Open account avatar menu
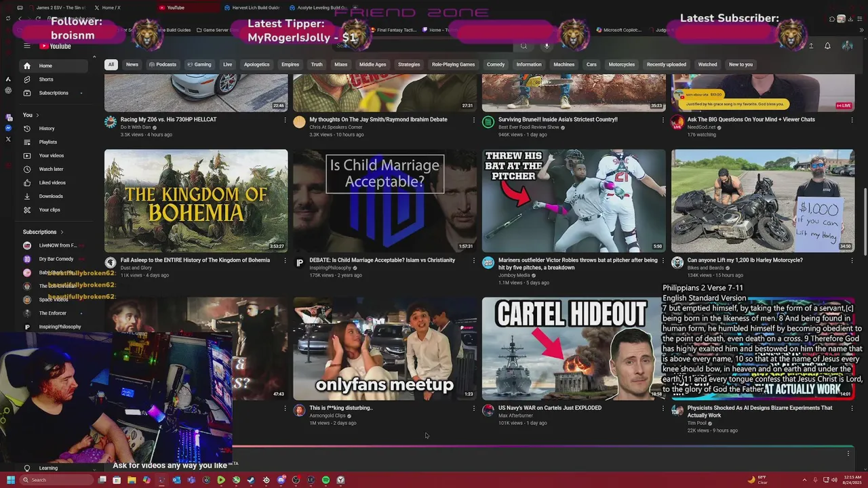The width and height of the screenshot is (868, 488). (x=847, y=46)
